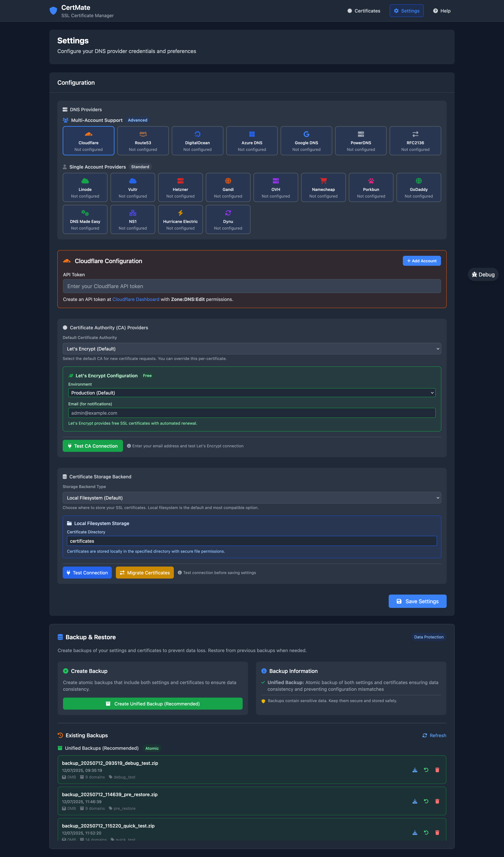Download the pre_restore backup archive
Viewport: 504px width, 857px height.
coord(415,801)
